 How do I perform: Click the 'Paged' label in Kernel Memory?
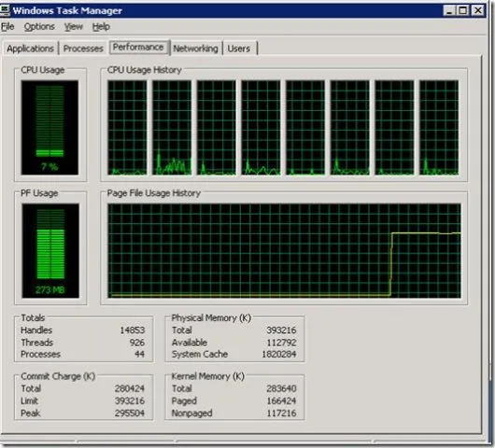(184, 401)
